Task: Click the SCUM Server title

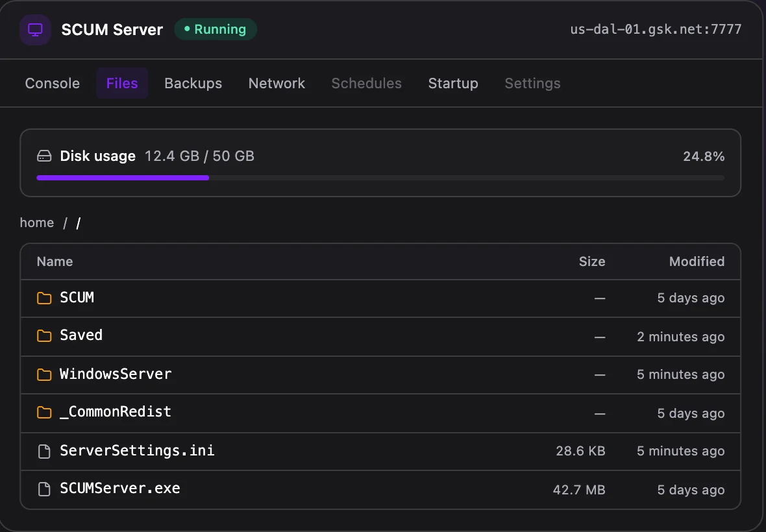Action: [112, 30]
